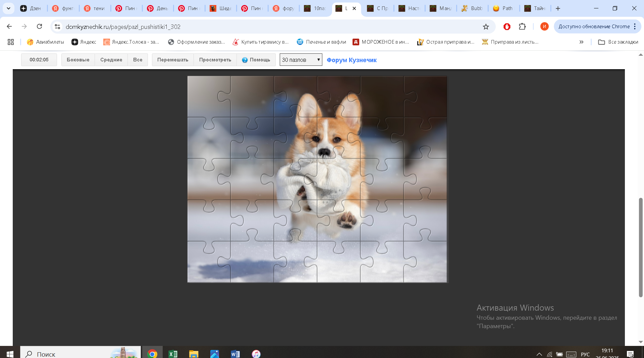Open the battery status tray icon
The image size is (644, 358).
[559, 354]
